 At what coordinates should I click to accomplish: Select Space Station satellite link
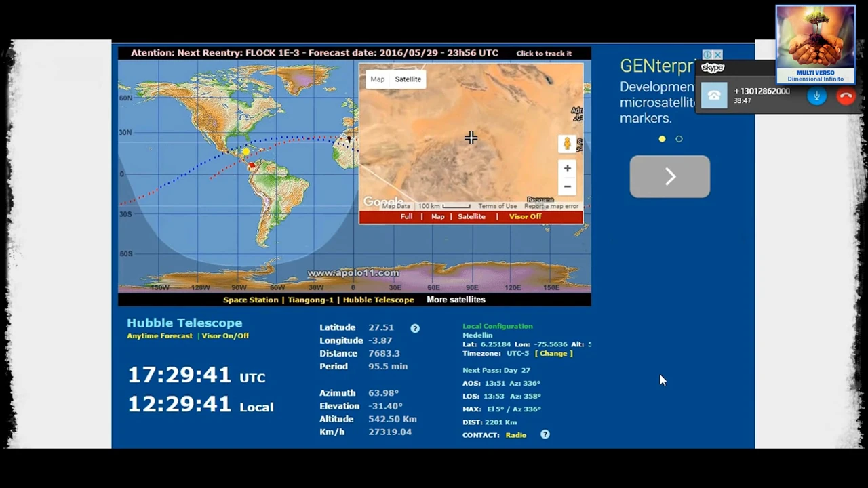point(251,300)
